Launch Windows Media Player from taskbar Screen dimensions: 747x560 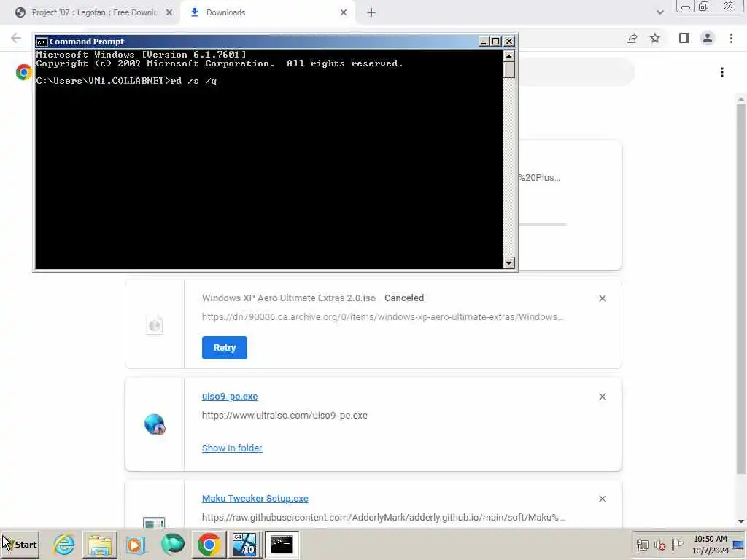pos(135,544)
